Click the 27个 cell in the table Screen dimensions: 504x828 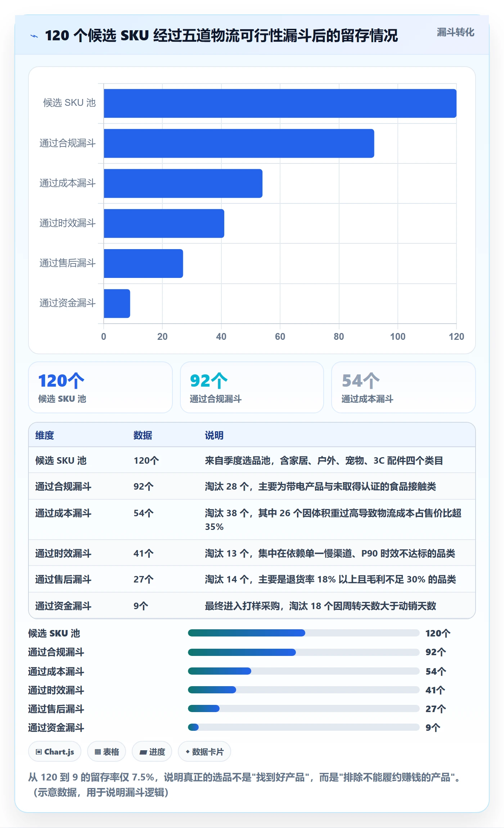[x=144, y=579]
